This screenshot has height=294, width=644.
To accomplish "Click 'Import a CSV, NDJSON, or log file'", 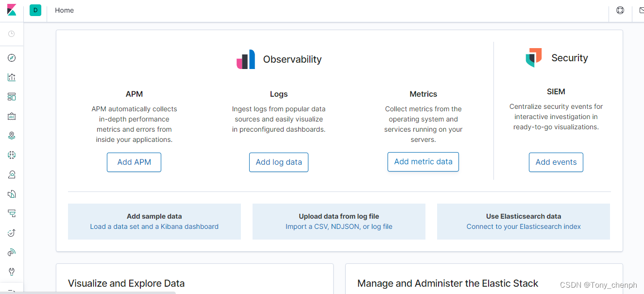I will [x=339, y=226].
